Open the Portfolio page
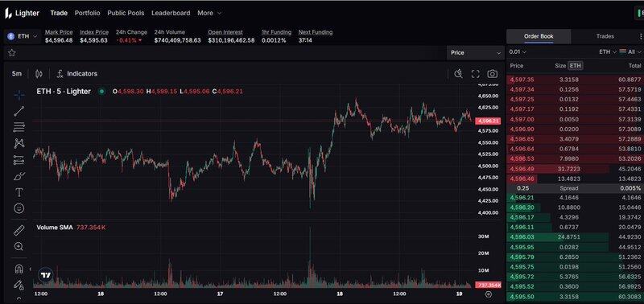 88,13
